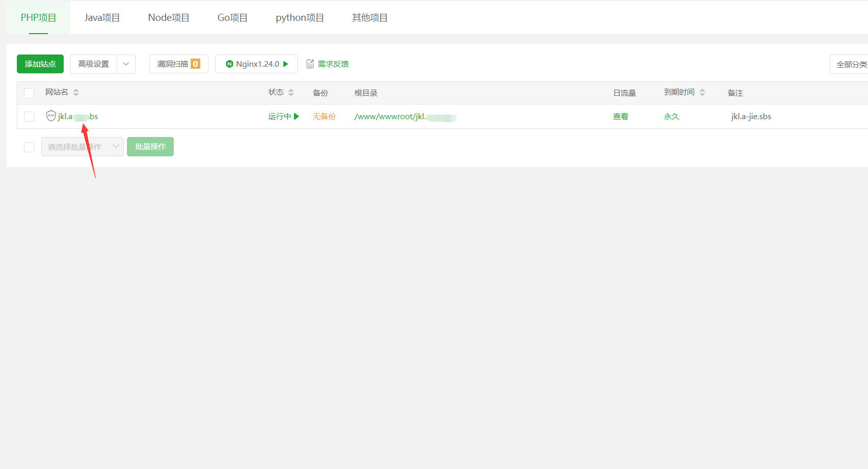Expand the 高级设置 dropdown arrow
Viewport: 868px width, 469px height.
pos(126,64)
